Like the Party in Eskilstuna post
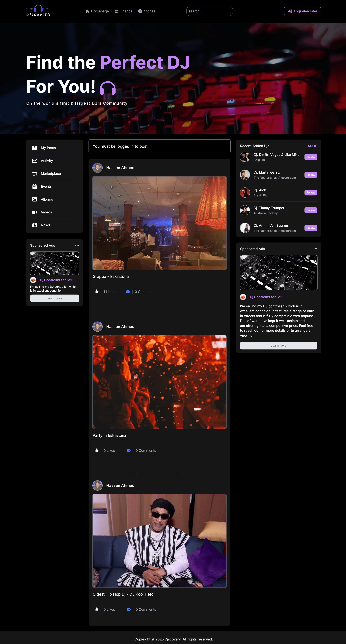The image size is (346, 644). (96, 450)
